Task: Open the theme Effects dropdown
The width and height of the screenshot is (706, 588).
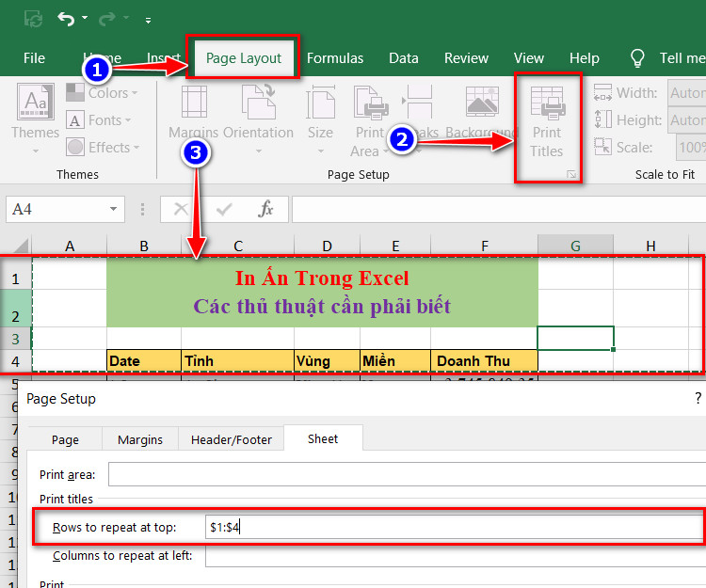Action: (104, 147)
